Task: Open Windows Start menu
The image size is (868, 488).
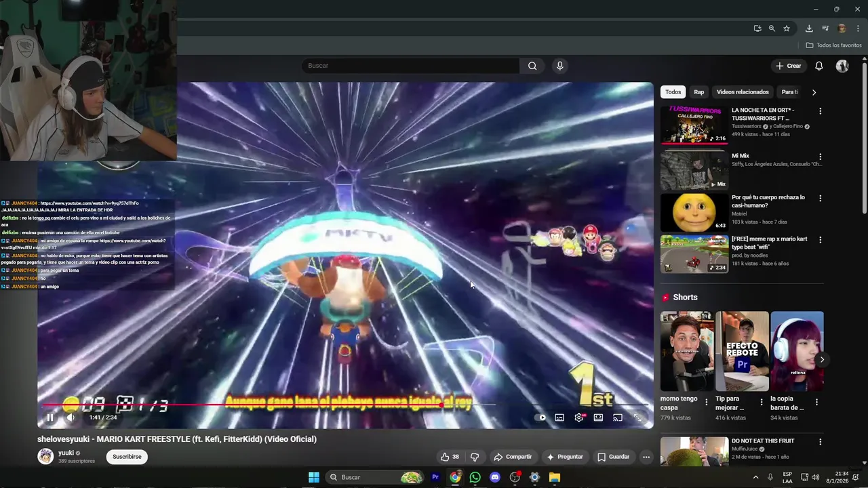Action: [314, 477]
